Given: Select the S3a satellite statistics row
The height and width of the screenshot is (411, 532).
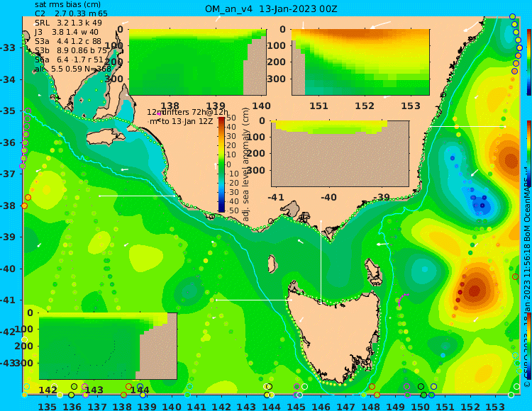Looking at the screenshot, I should click(x=68, y=41).
